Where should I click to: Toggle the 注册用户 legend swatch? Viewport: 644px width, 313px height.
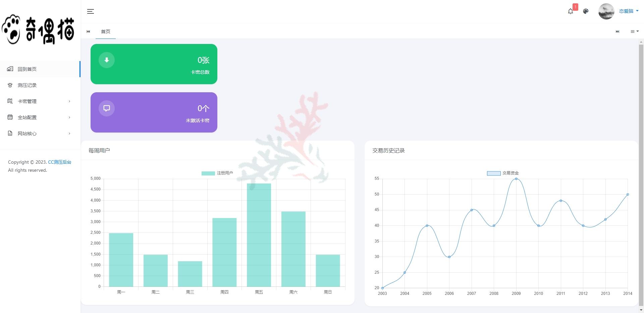(x=208, y=173)
